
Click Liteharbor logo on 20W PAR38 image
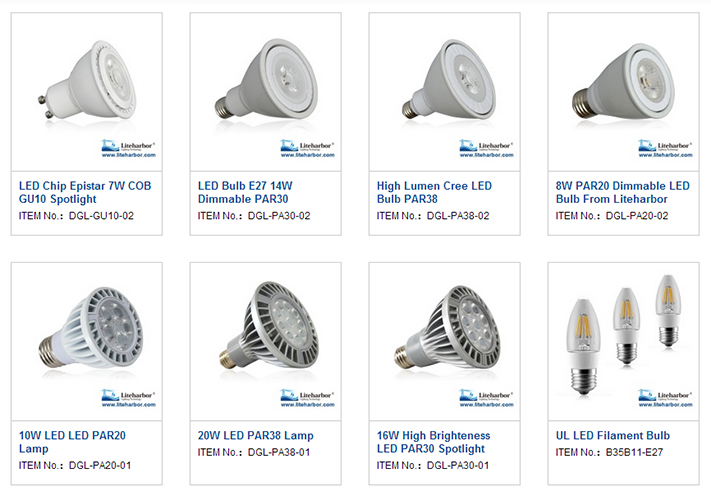307,398
